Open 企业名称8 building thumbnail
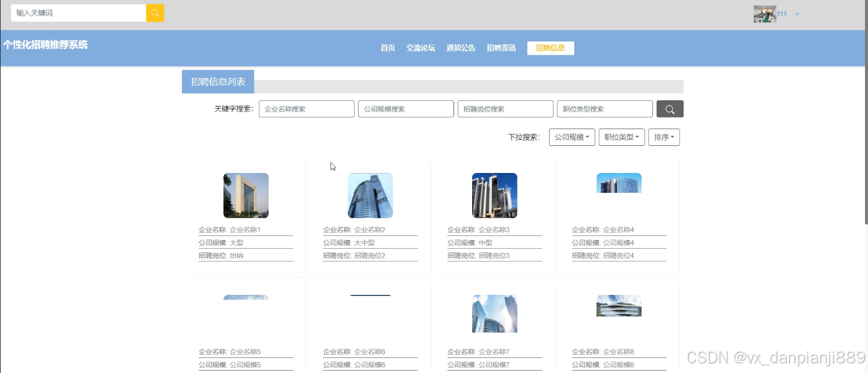 [x=619, y=306]
